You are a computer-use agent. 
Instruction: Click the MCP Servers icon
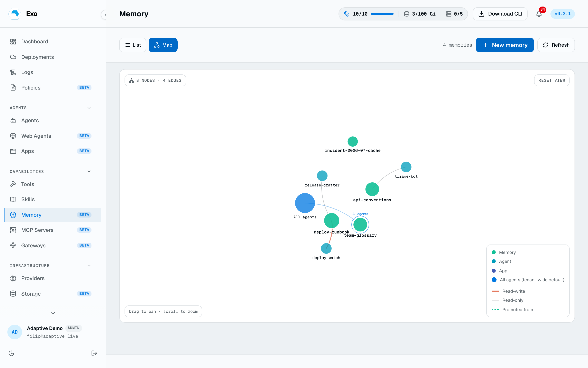point(13,230)
